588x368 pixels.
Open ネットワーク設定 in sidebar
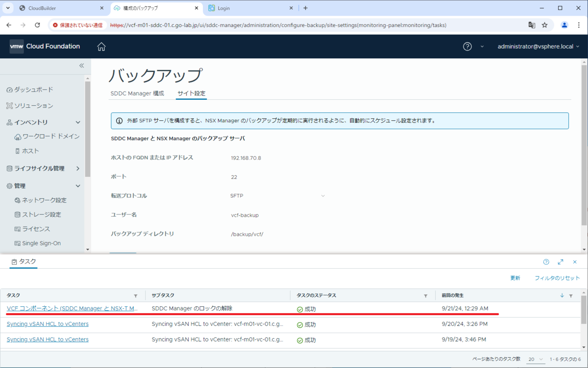click(41, 200)
